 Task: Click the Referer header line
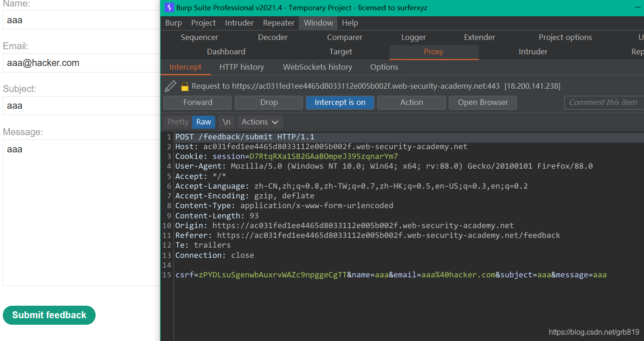click(367, 235)
